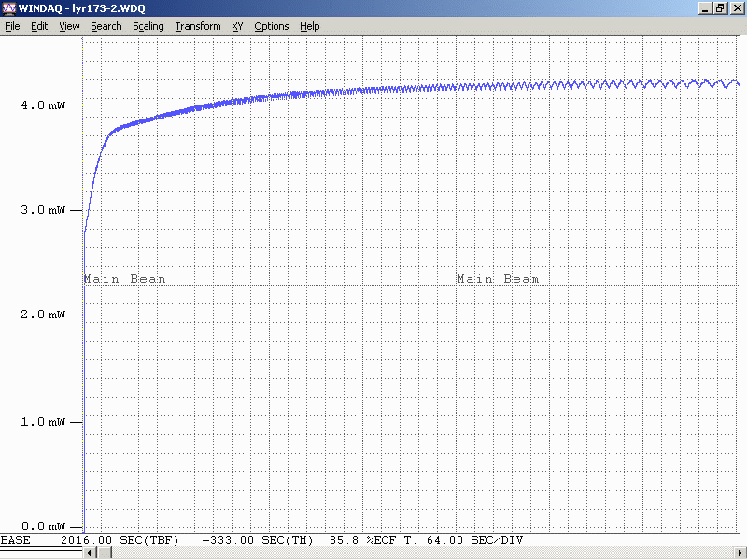Open the Help menu

pos(310,26)
